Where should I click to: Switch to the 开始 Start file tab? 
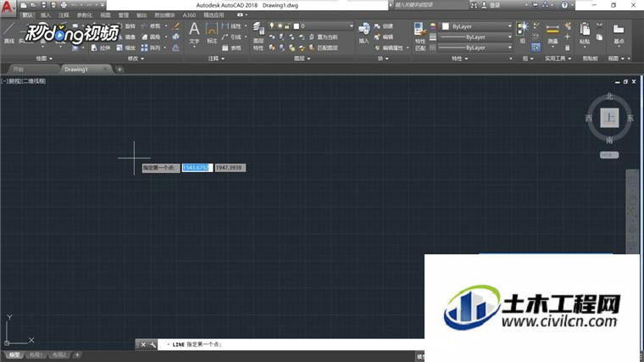[x=18, y=70]
